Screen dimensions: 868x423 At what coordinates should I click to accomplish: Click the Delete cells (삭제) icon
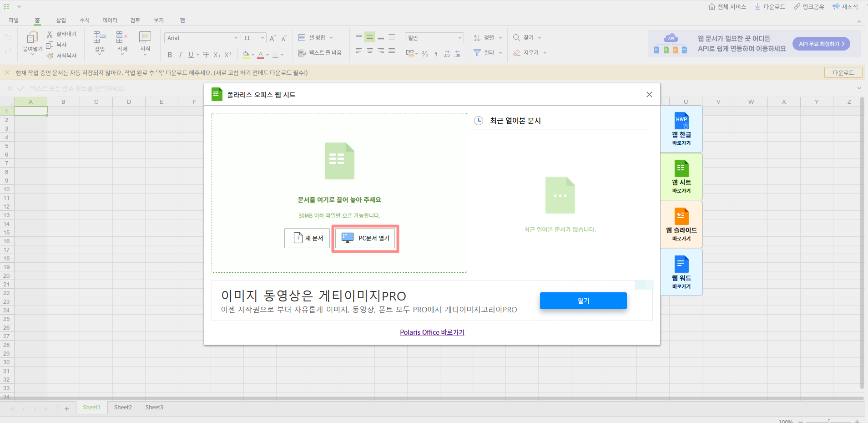(122, 37)
